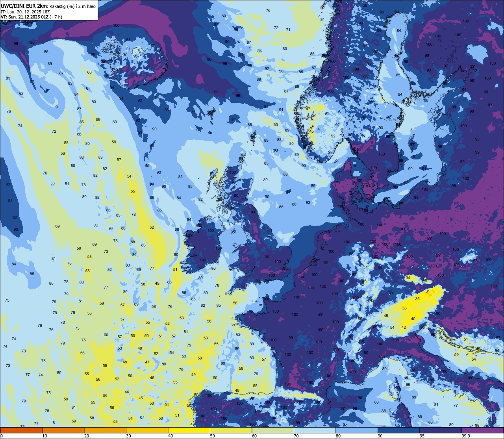504x439 pixels.
Task: Click the light blue 70–80 legend swatch
Action: pyautogui.click(x=315, y=430)
